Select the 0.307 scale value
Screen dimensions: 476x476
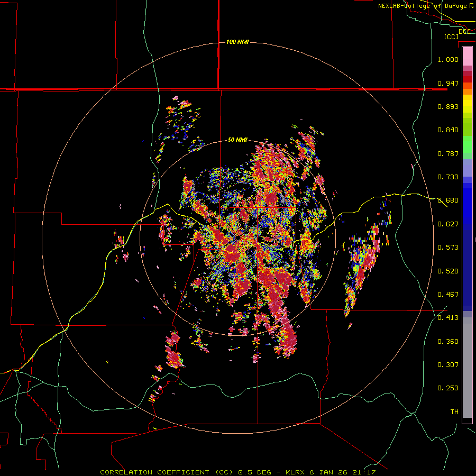[x=448, y=365]
